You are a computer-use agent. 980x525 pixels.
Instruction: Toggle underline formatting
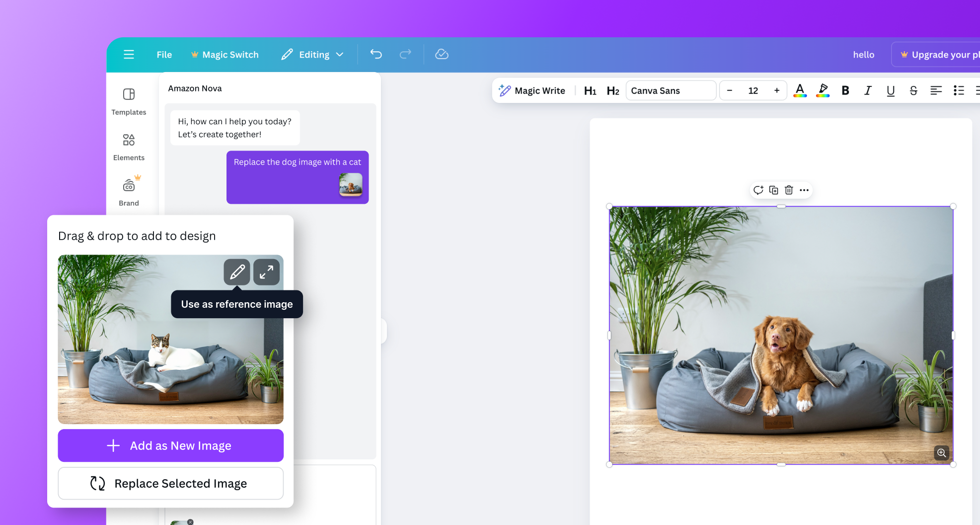(891, 90)
